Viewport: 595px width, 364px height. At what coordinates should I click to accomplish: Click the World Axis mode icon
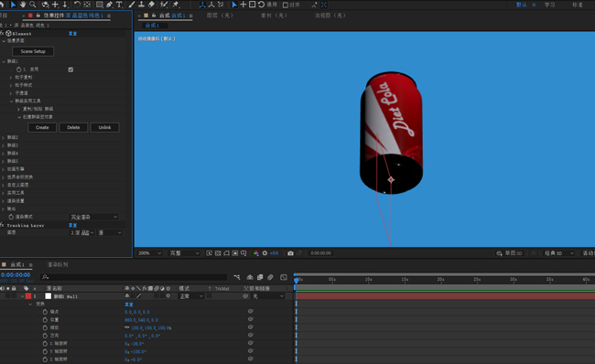(211, 5)
